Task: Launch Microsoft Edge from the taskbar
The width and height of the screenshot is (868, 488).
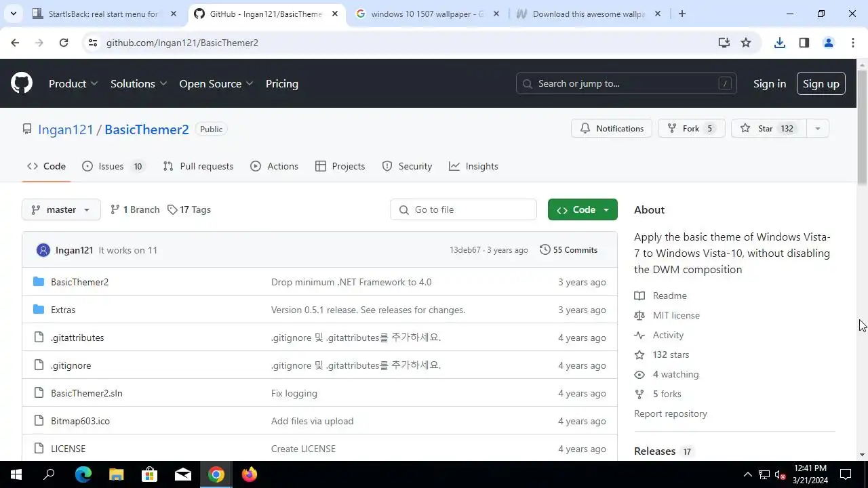Action: pos(83,474)
